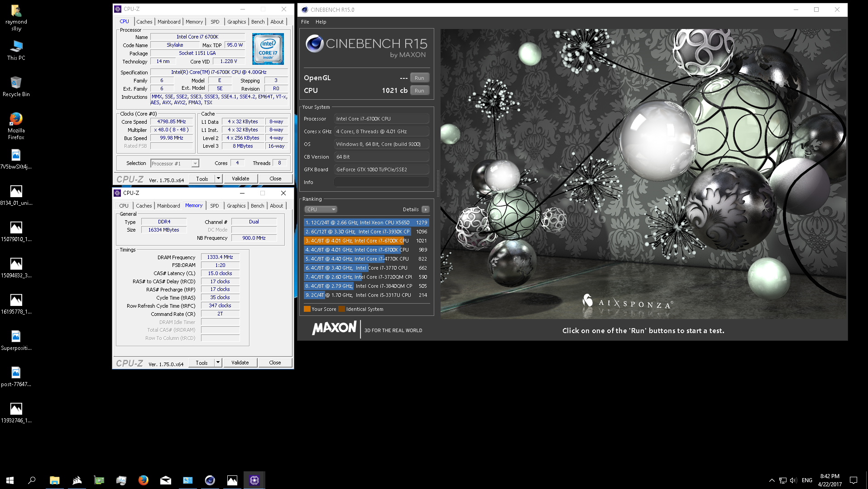Open the Cinebench File menu
868x489 pixels.
(x=305, y=22)
